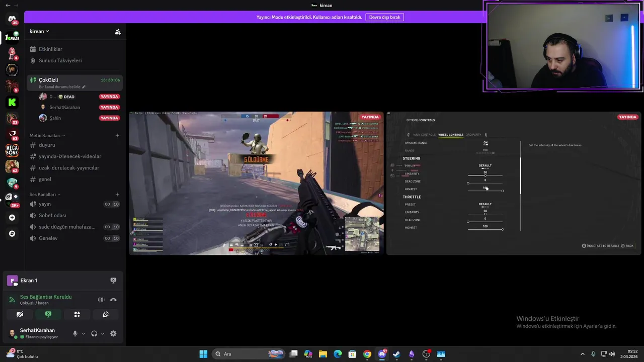Open the MEGA BONK server
This screenshot has width=644, height=362.
(12, 150)
